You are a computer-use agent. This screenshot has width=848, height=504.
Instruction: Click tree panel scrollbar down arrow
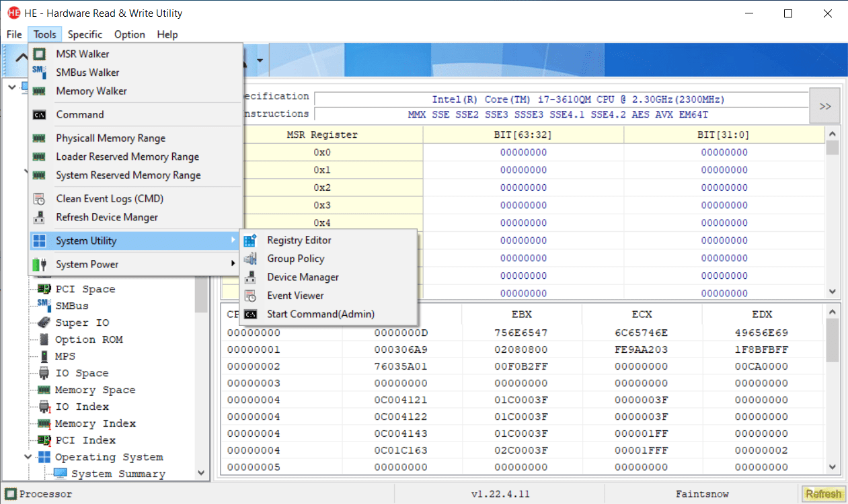click(201, 473)
